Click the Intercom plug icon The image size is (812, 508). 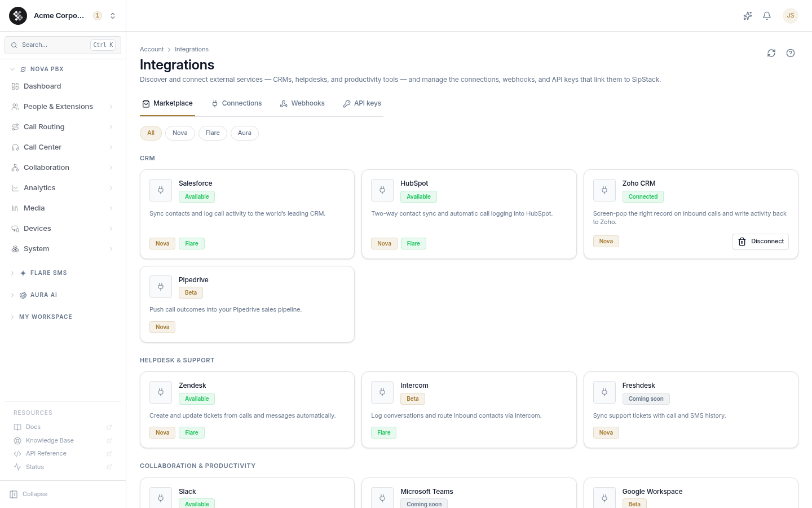click(382, 392)
